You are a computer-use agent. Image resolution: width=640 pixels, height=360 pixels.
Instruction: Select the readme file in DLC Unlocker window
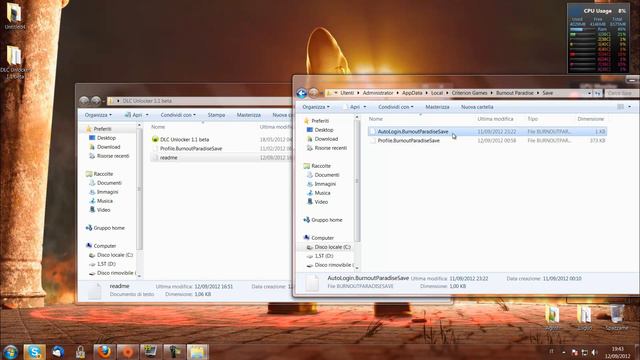(x=169, y=158)
